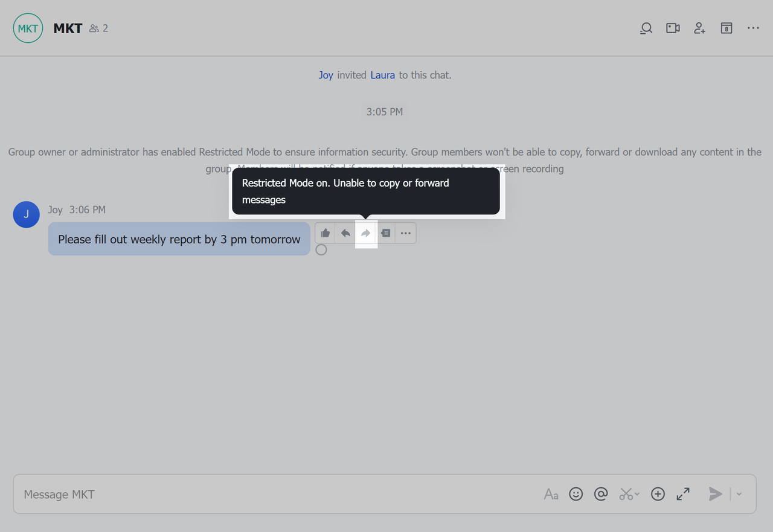Click the Message MKT input field
This screenshot has width=773, height=532.
coord(272,494)
